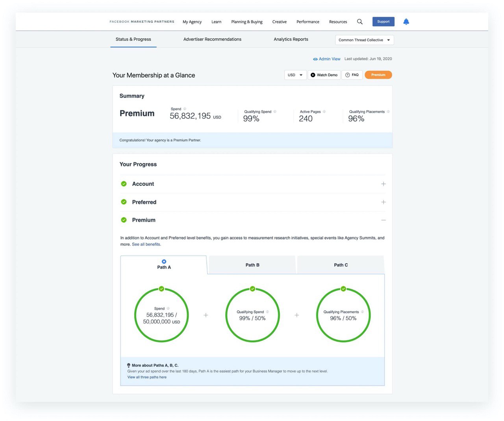Click info icon inside the Spend circle
This screenshot has height=421, width=504.
168,308
